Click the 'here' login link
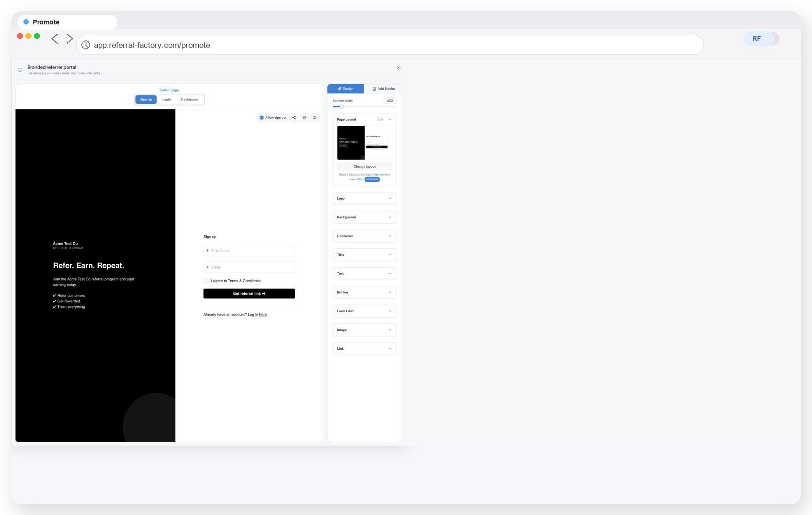Viewport: 812px width, 515px height. coord(263,315)
